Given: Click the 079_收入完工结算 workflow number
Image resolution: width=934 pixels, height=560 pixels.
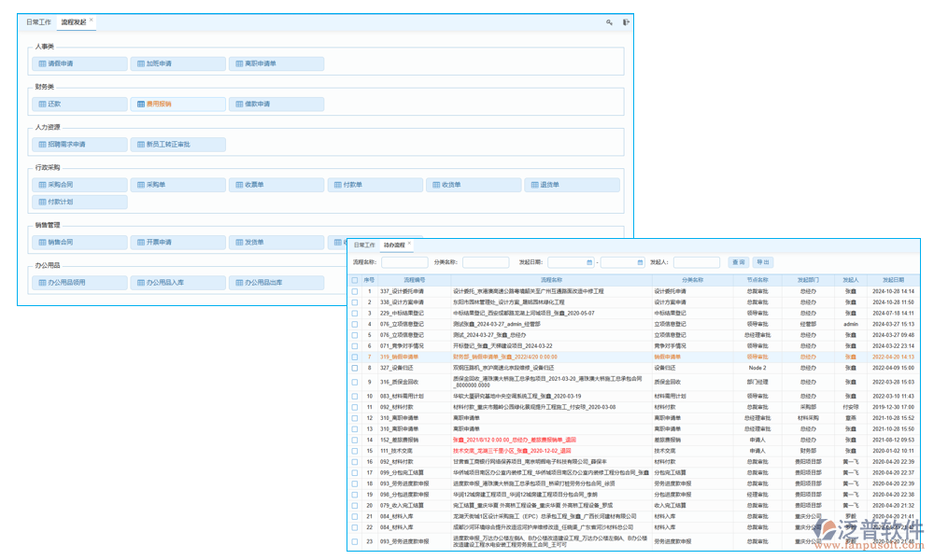Looking at the screenshot, I should pyautogui.click(x=402, y=506).
